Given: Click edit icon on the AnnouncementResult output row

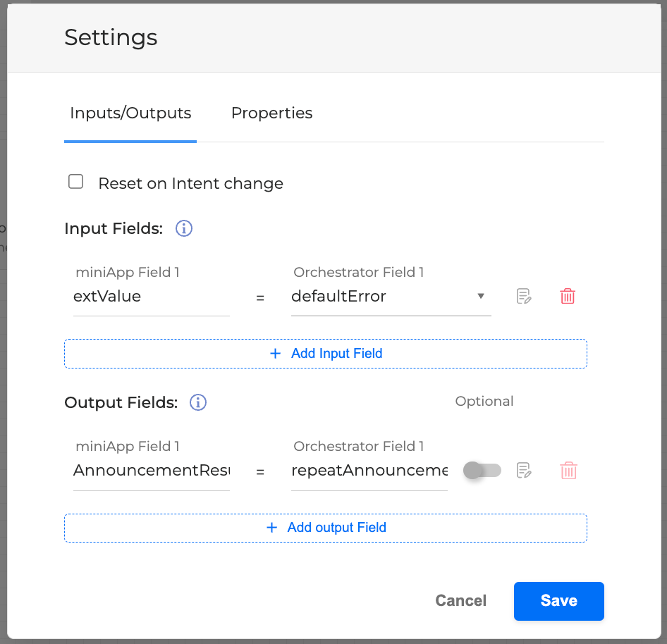Looking at the screenshot, I should pos(523,471).
